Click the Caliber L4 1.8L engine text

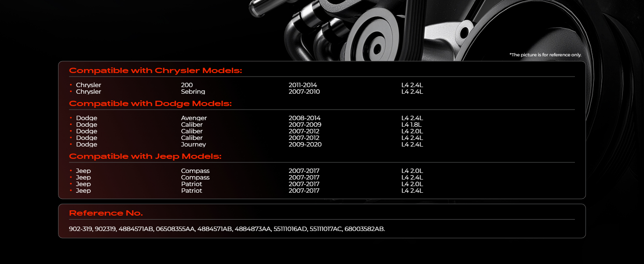coord(412,125)
